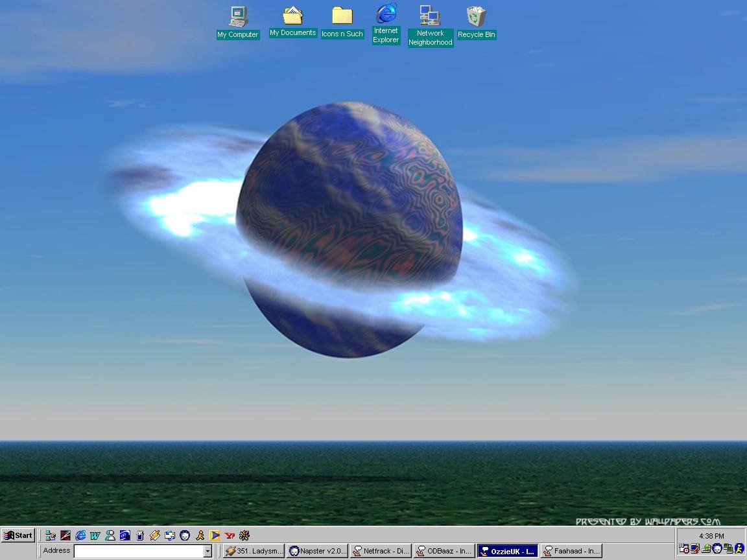Open the My Documents folder icon

click(293, 16)
